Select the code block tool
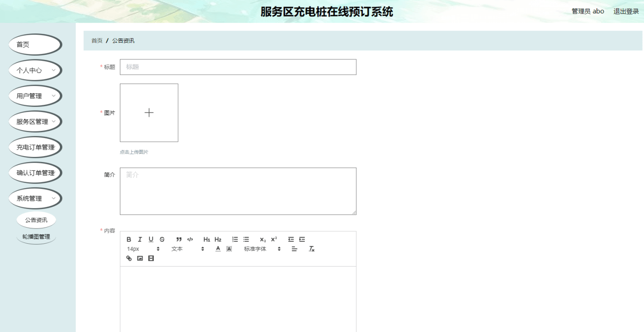 [x=190, y=239]
